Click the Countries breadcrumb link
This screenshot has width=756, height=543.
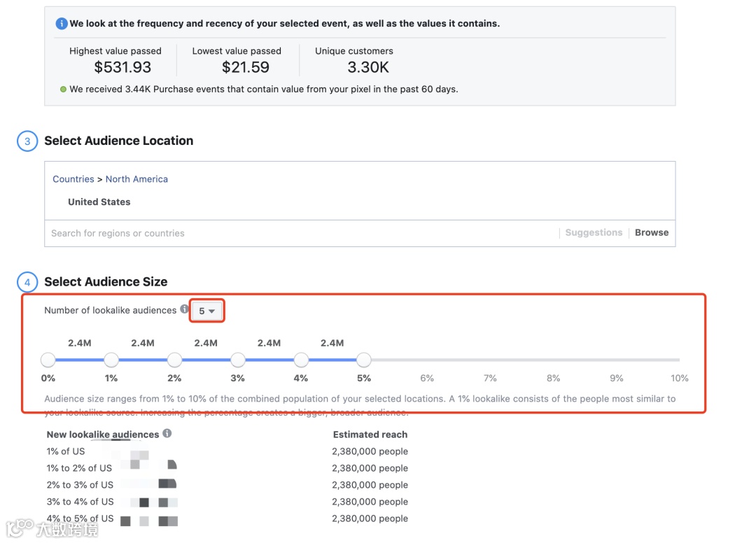tap(73, 179)
